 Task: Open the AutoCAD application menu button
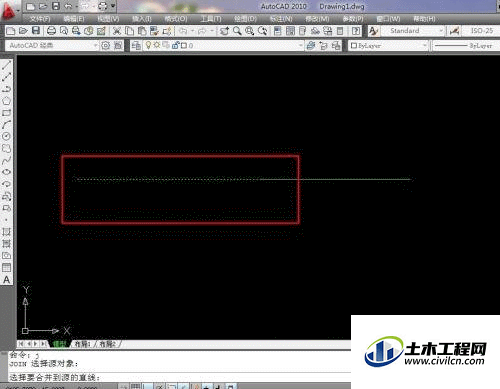[8, 11]
